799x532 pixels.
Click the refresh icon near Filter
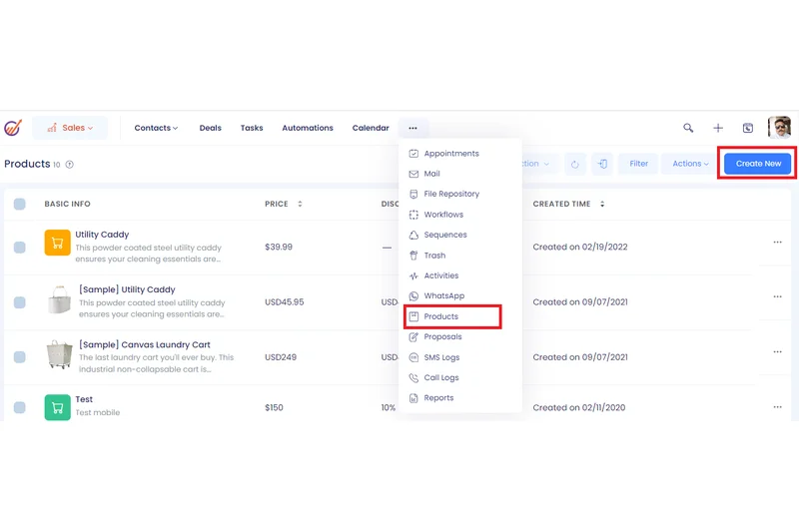click(x=575, y=164)
